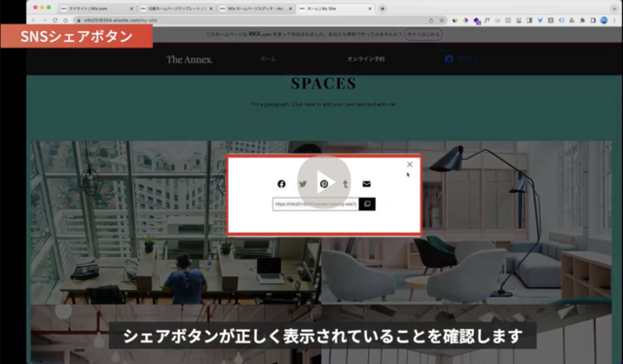Expand the tab search chevron at top right

(x=614, y=9)
